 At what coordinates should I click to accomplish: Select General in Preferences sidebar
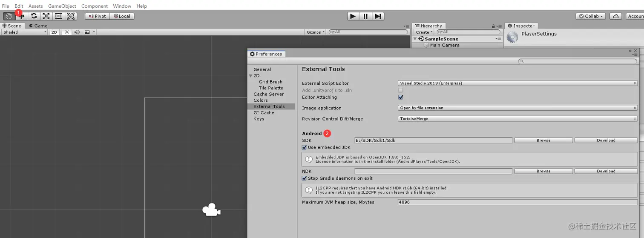[x=262, y=69]
